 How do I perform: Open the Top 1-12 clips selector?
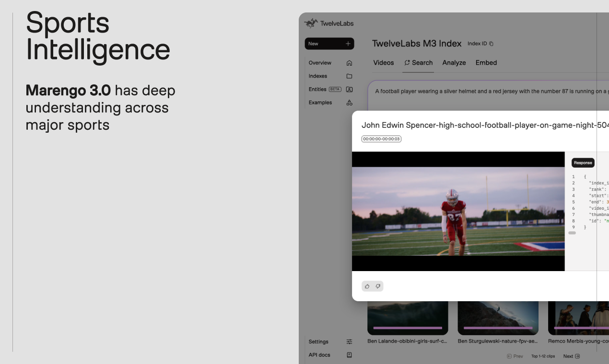[x=543, y=356]
